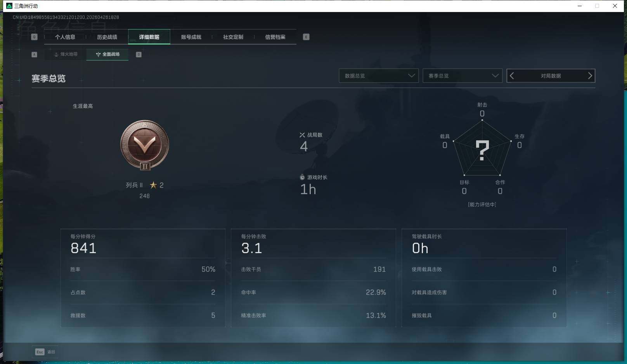Click the 每分钟击败 value 3.1
Viewport: 627px width, 364px height.
pos(252,248)
